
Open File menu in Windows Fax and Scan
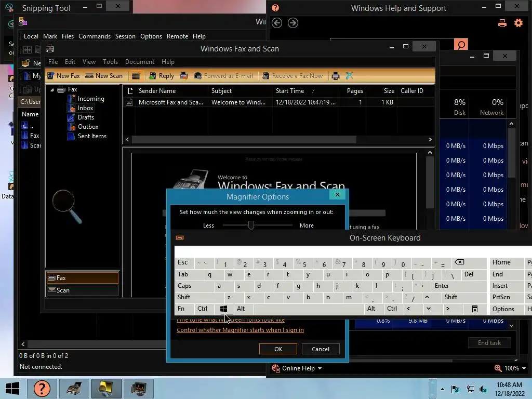click(x=53, y=62)
